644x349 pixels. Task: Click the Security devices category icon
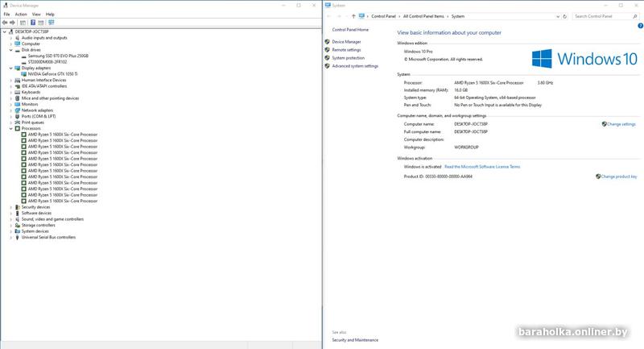[x=17, y=207]
